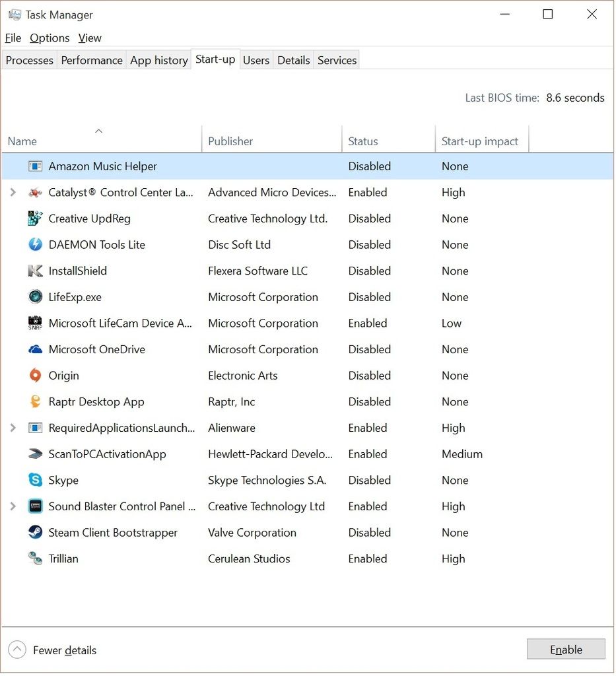This screenshot has width=616, height=676.
Task: Click the Microsoft LifeCam camera icon
Action: coord(36,323)
